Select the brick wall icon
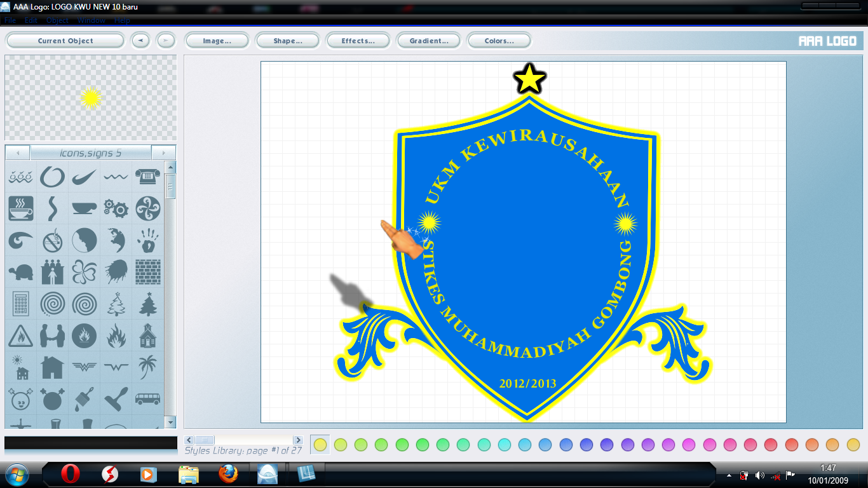The height and width of the screenshot is (488, 868). [x=147, y=272]
